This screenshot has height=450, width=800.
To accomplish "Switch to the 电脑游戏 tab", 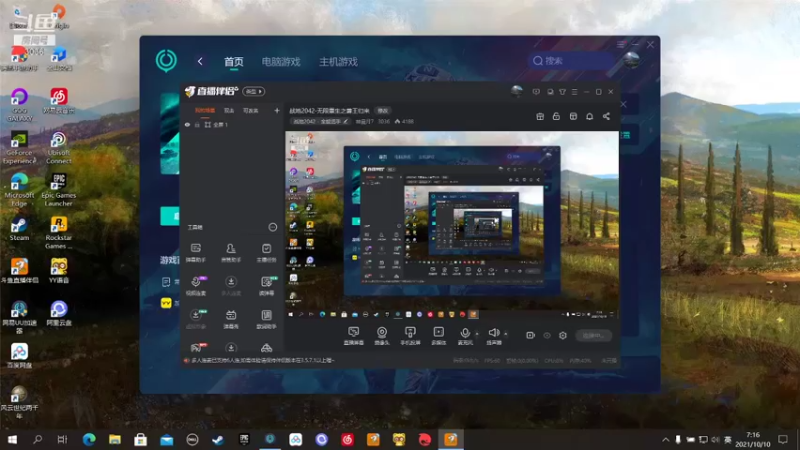I will (281, 62).
